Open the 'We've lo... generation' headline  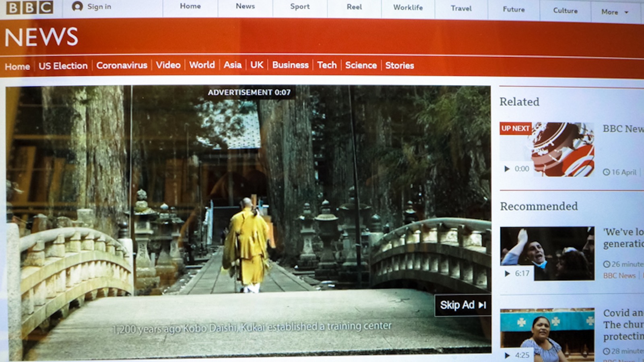click(623, 238)
